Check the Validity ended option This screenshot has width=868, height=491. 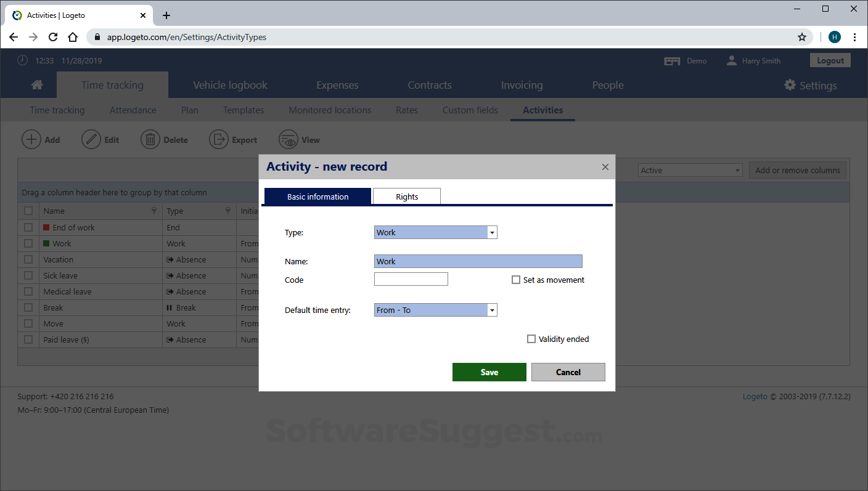tap(531, 338)
